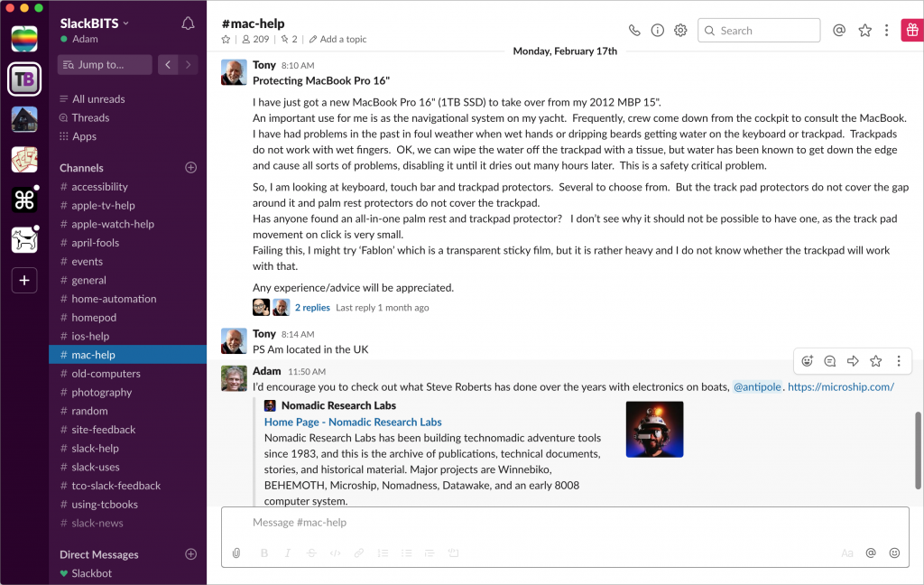The width and height of the screenshot is (924, 585).
Task: Open Threads from the sidebar
Action: [x=86, y=117]
